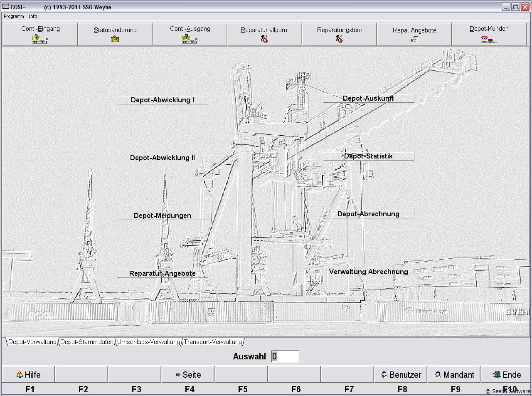Click the Seite arrow button

(188, 374)
